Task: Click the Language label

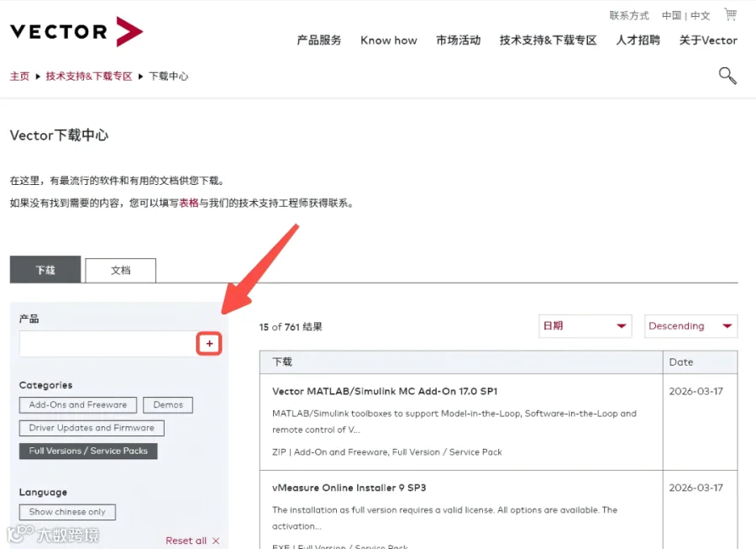Action: 44,492
